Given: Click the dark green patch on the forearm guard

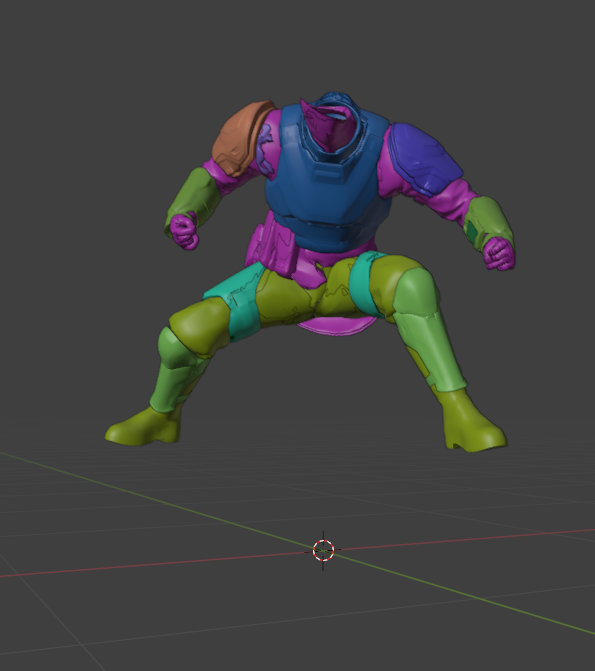Looking at the screenshot, I should [x=473, y=232].
